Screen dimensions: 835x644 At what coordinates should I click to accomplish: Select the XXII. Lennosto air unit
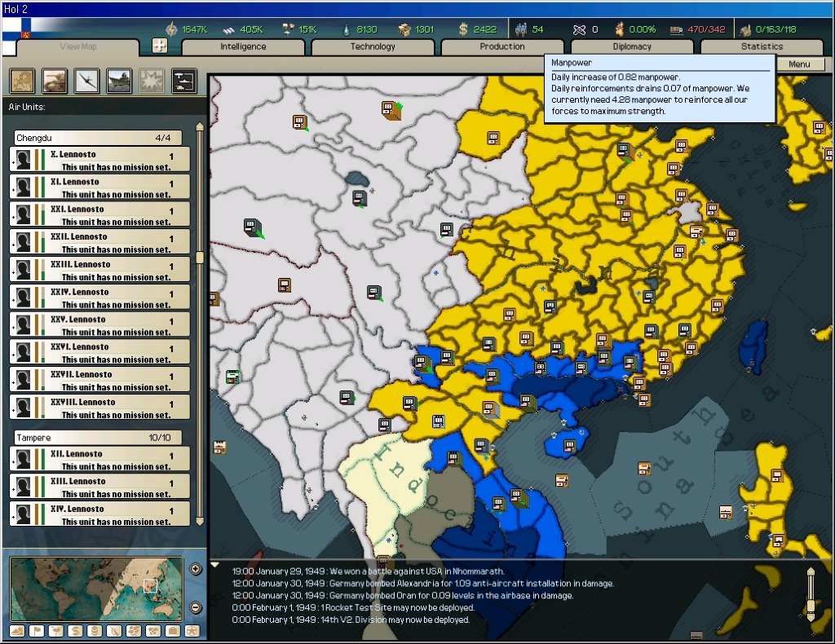tap(99, 242)
